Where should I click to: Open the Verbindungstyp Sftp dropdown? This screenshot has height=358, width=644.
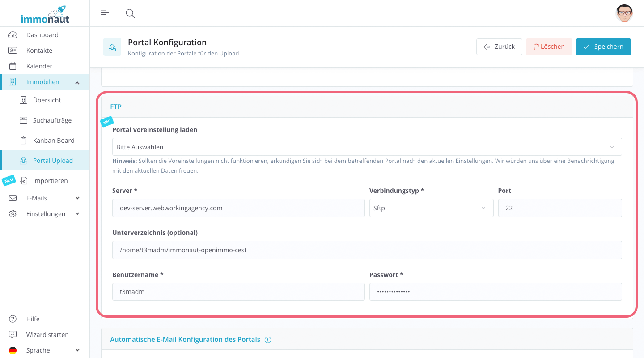(431, 208)
